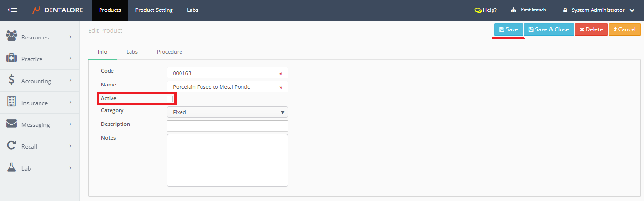Click the red Delete button

click(591, 29)
